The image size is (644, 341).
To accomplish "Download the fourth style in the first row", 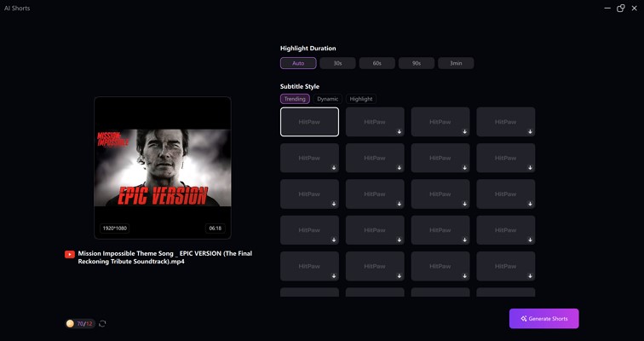I will click(x=530, y=132).
